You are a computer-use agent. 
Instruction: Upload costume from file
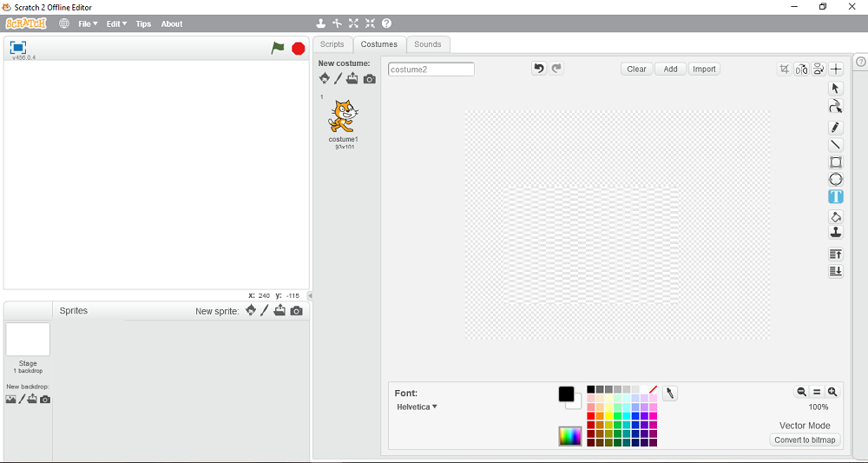[x=352, y=79]
